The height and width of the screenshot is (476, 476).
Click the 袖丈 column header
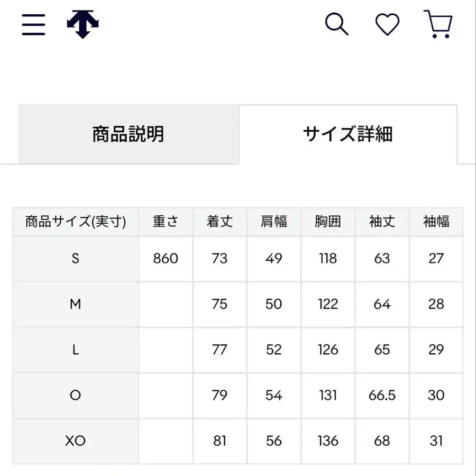pyautogui.click(x=382, y=221)
